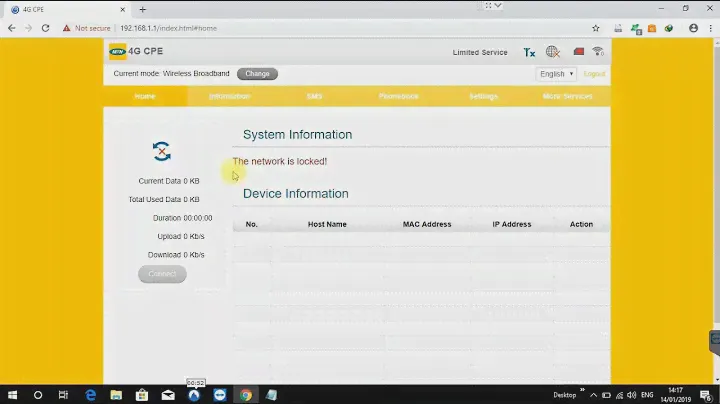Screen dimensions: 720x404
Task: Click the connection sync arrows icon
Action: pos(161,151)
